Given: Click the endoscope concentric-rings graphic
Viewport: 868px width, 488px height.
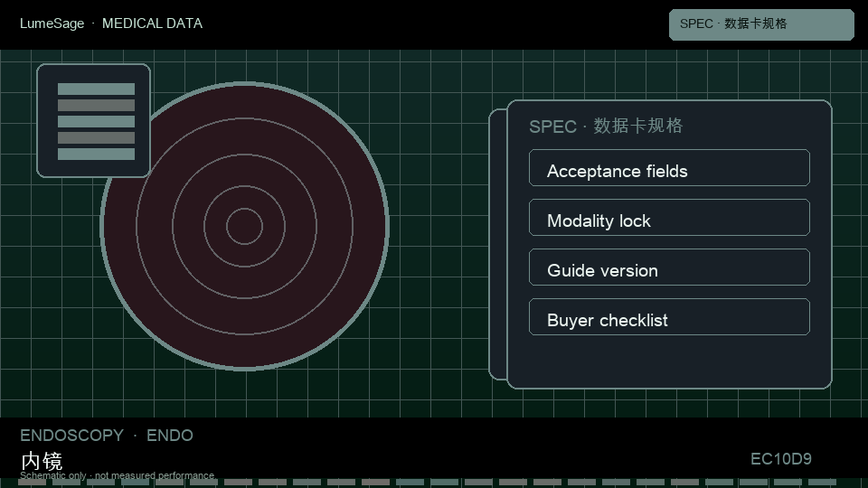Looking at the screenshot, I should pos(244,226).
